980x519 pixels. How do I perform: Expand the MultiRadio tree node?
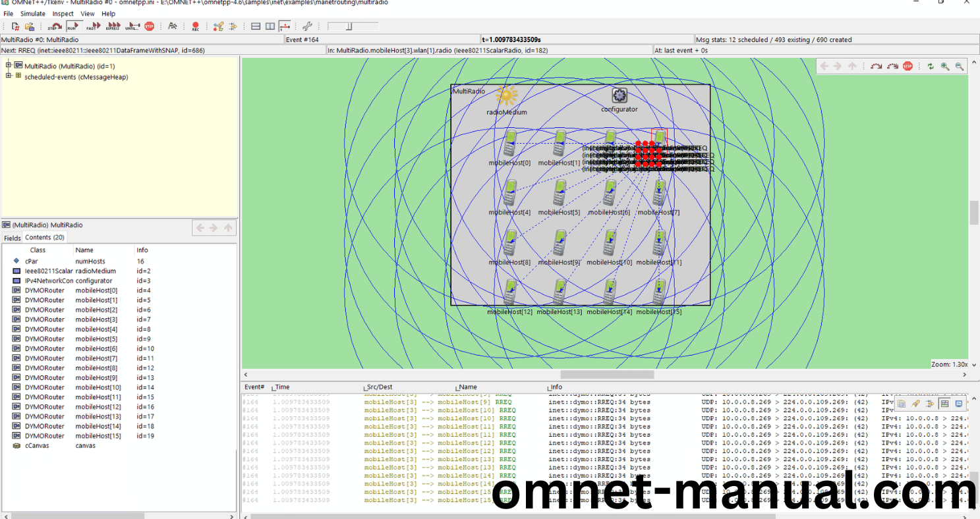(x=9, y=65)
